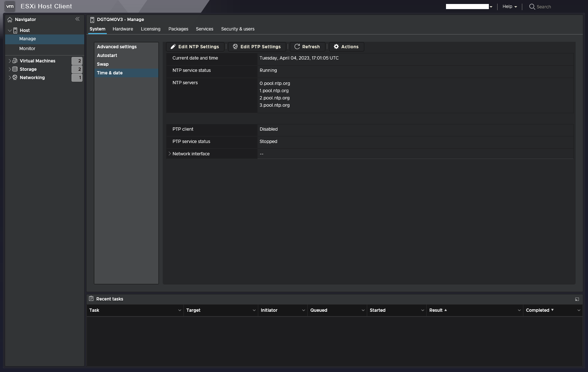Click the vm logo in the title bar
Screen dimensions: 588x372
tap(10, 6)
